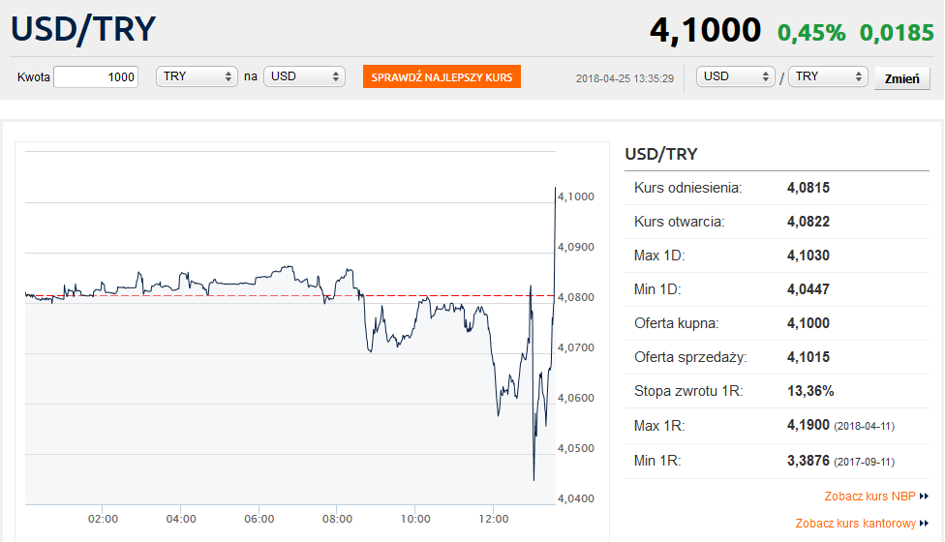Click the Kwota amount input field
The height and width of the screenshot is (542, 945).
point(96,77)
